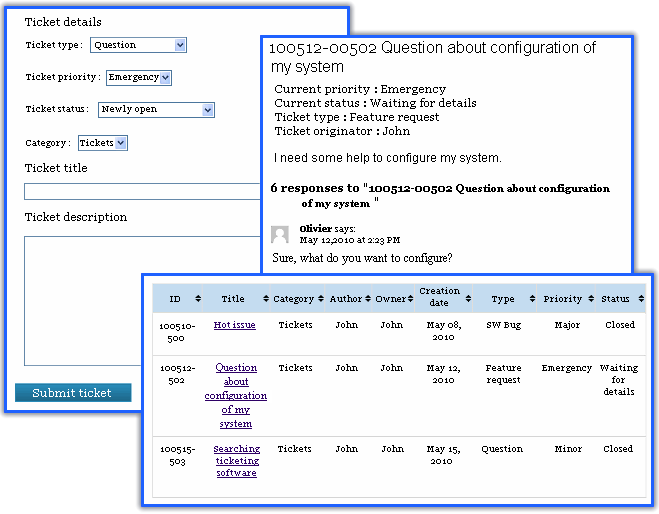Sort by Author using its sort arrows

(368, 299)
